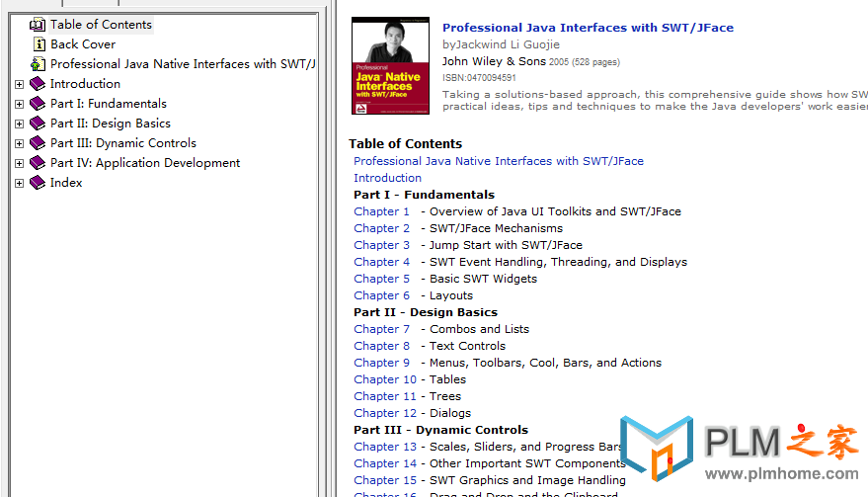Open the Introduction link in contents
This screenshot has height=497, width=868.
(387, 178)
